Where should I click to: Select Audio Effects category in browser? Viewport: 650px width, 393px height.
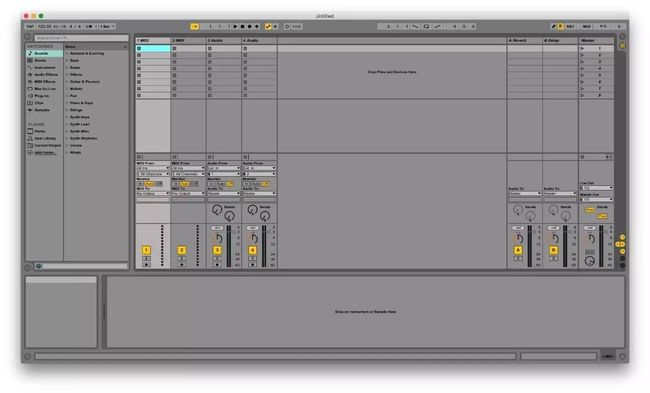[x=44, y=75]
